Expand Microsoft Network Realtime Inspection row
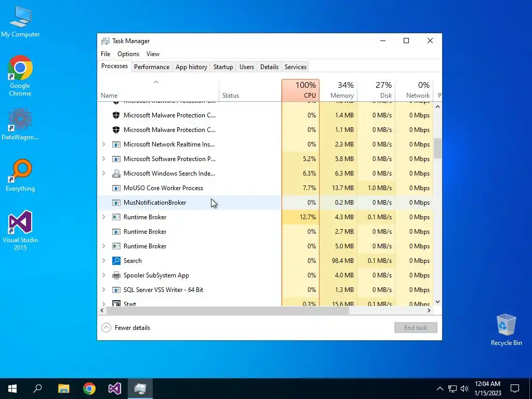The image size is (532, 399). click(x=104, y=144)
